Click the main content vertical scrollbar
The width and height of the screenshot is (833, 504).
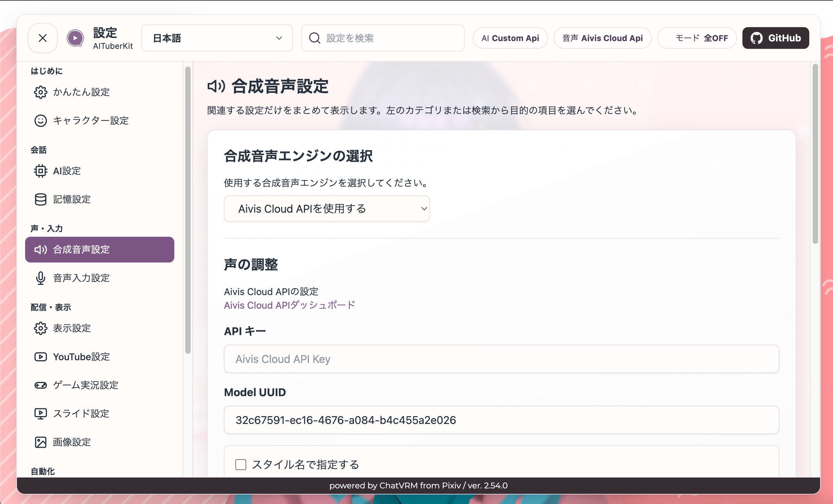815,154
